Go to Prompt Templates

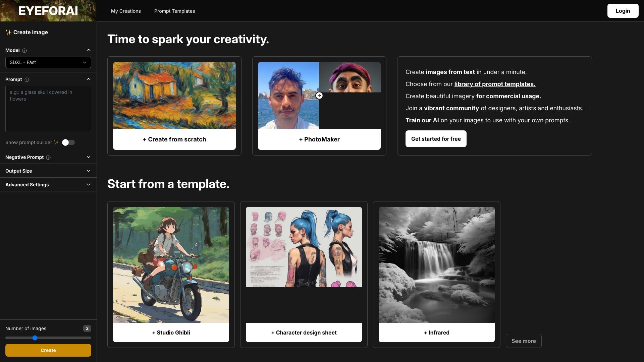click(174, 11)
